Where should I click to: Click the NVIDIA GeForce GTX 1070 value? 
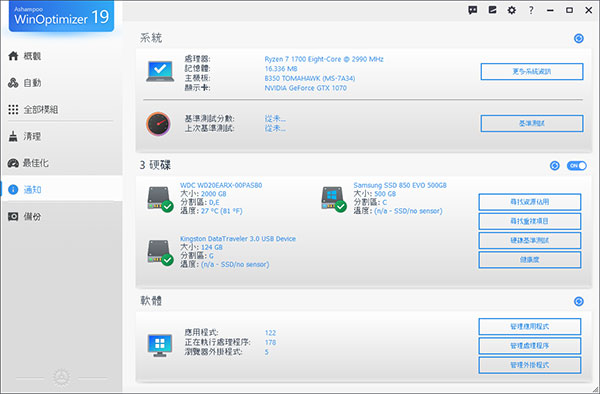pos(305,88)
